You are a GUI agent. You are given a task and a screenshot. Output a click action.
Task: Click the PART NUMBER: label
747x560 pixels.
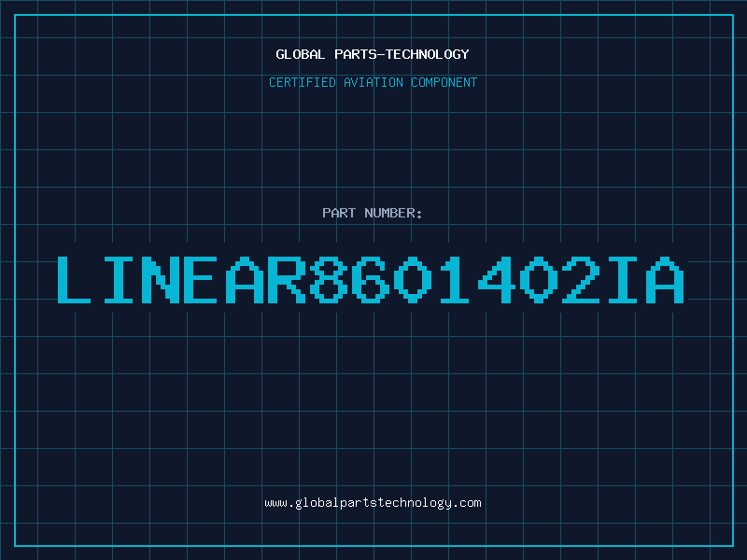click(x=372, y=213)
